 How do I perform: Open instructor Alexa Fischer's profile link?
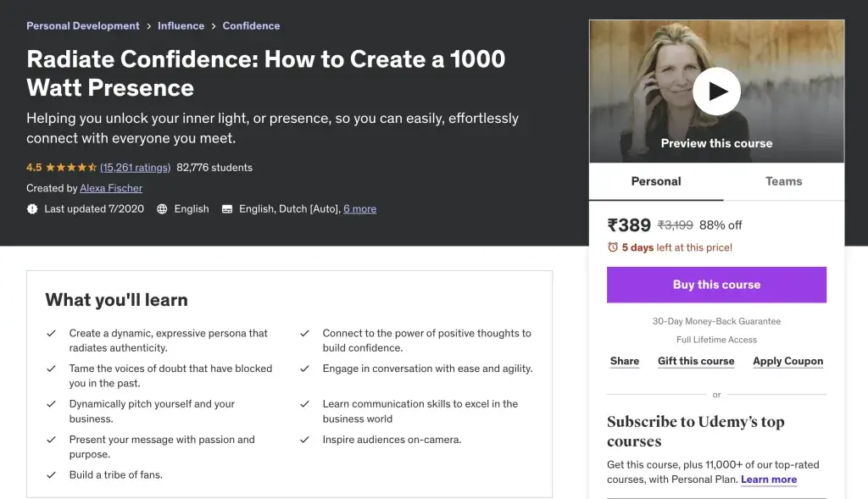tap(111, 188)
